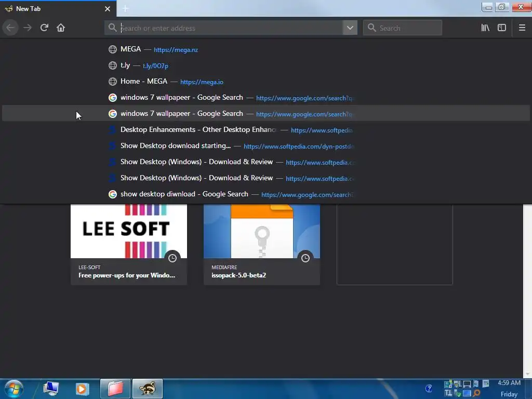This screenshot has height=399, width=532.
Task: Click the orange magnifier tray icon
Action: (477, 393)
